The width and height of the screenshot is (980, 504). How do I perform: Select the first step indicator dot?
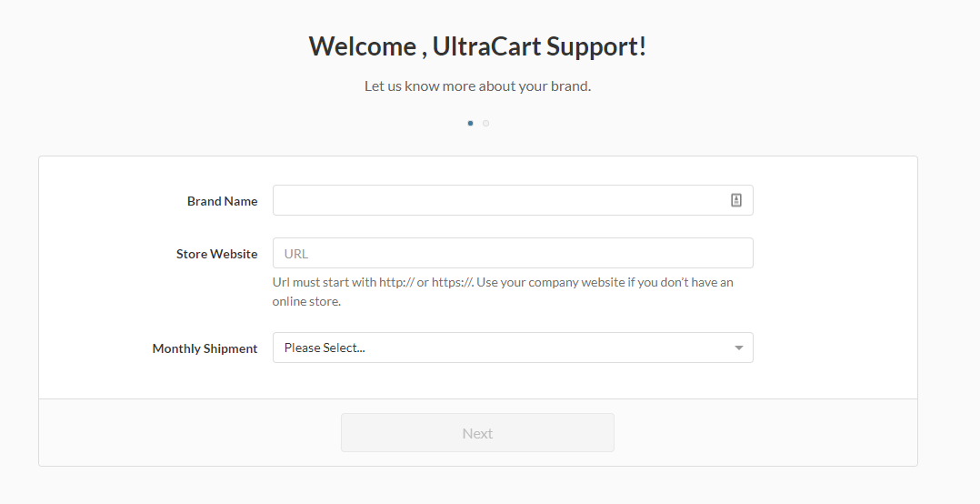(470, 123)
